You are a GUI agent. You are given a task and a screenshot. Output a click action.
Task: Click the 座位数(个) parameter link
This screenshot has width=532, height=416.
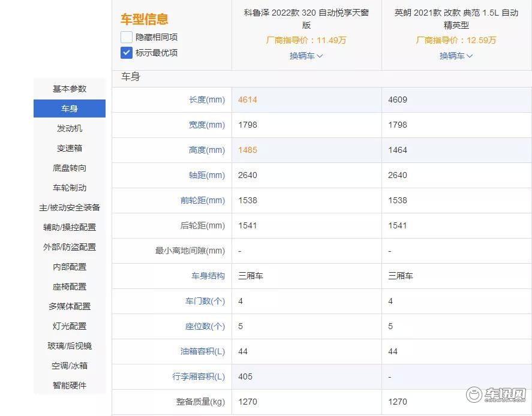tap(205, 326)
